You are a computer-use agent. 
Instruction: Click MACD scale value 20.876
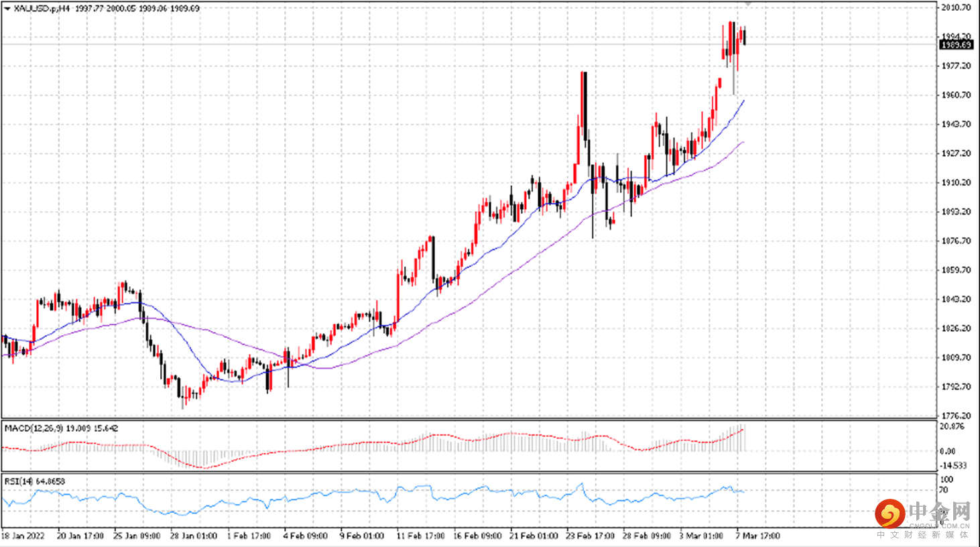point(953,426)
